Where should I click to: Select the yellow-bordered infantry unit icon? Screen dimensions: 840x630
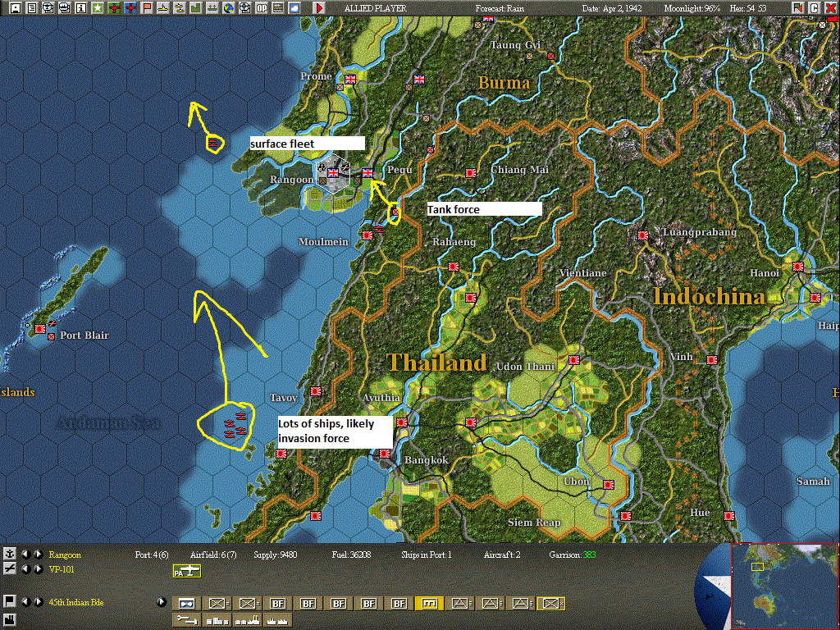[x=550, y=603]
